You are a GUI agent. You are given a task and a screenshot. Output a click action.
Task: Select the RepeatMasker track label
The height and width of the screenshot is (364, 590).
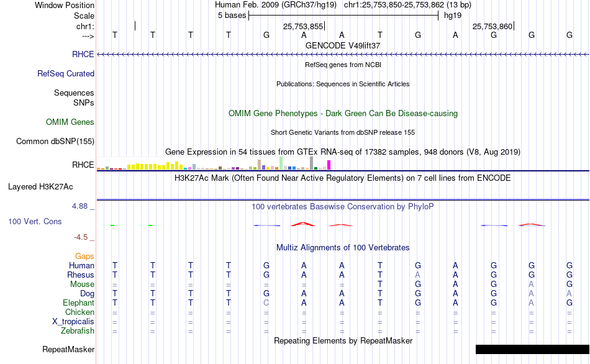click(68, 349)
